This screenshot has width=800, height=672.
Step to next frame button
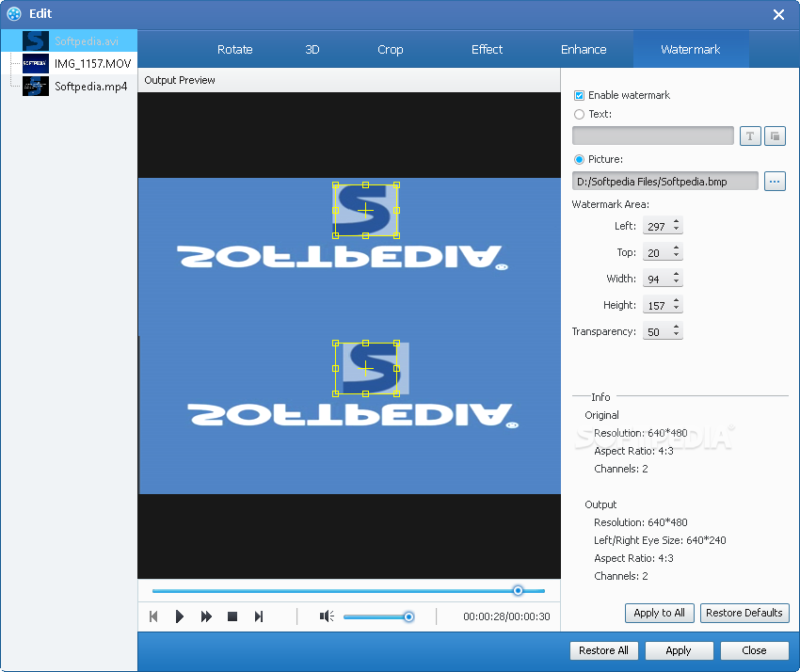click(x=259, y=616)
